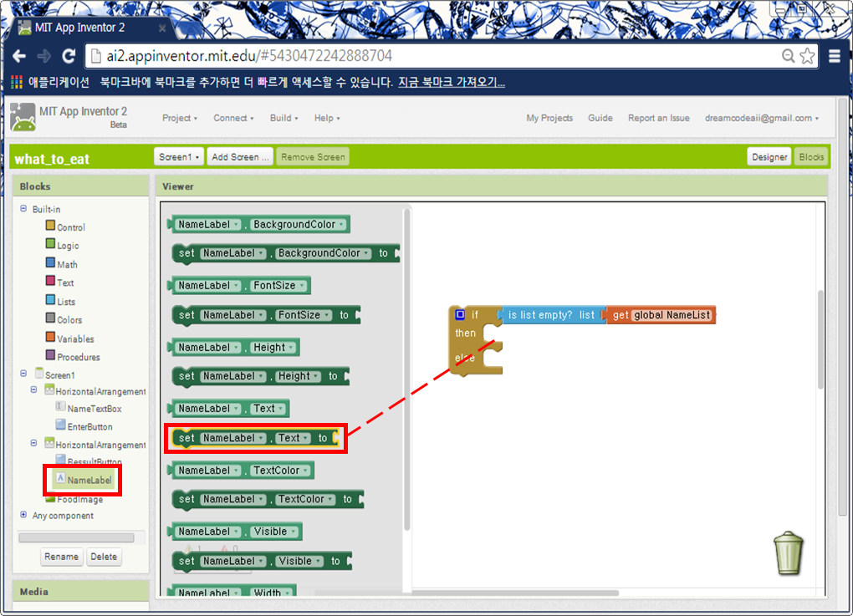The height and width of the screenshot is (616, 853).
Task: Click the Delete button
Action: 104,556
